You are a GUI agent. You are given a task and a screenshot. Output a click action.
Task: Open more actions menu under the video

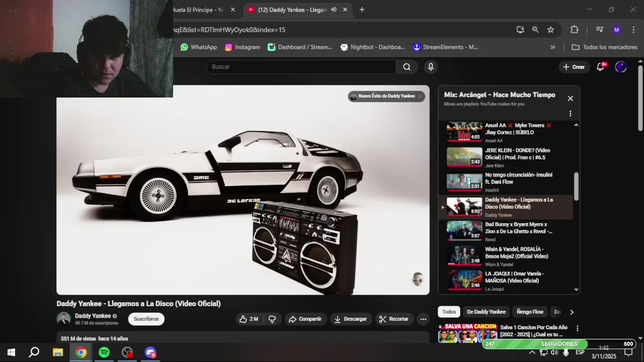[423, 319]
